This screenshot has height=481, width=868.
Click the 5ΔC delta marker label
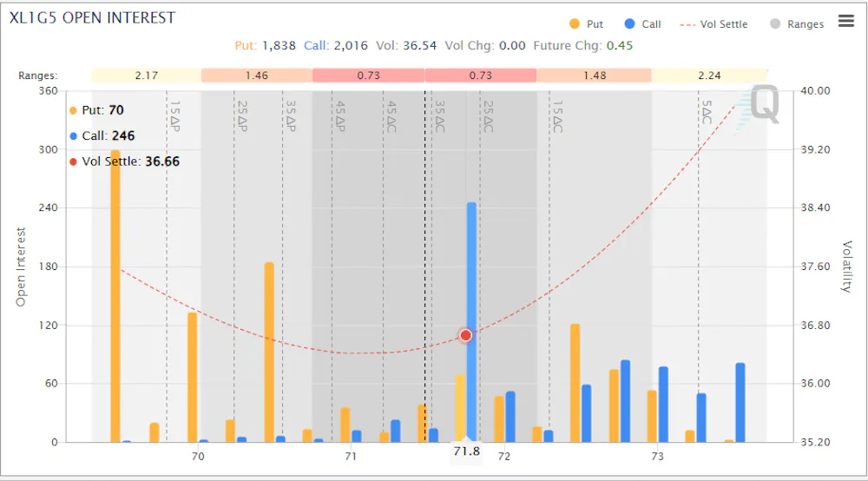pyautogui.click(x=707, y=112)
